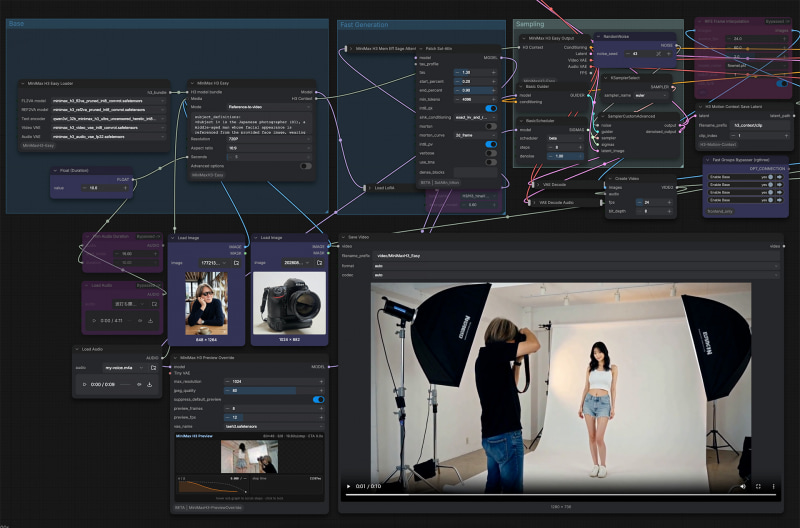This screenshot has width=800, height=528.
Task: Increase fps in Create Video node
Action: tap(669, 203)
